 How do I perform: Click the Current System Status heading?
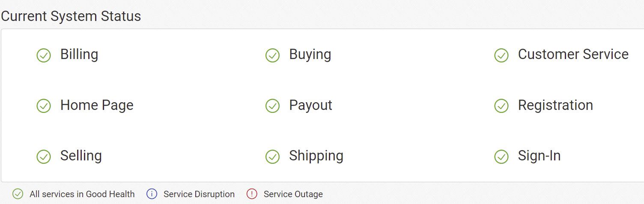[x=71, y=16]
